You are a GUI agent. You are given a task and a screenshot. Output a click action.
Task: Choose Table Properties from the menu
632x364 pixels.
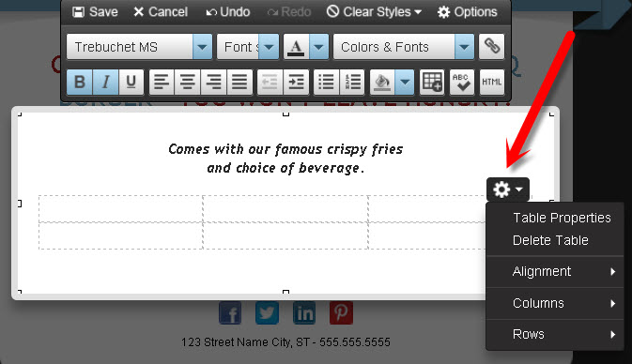click(562, 218)
